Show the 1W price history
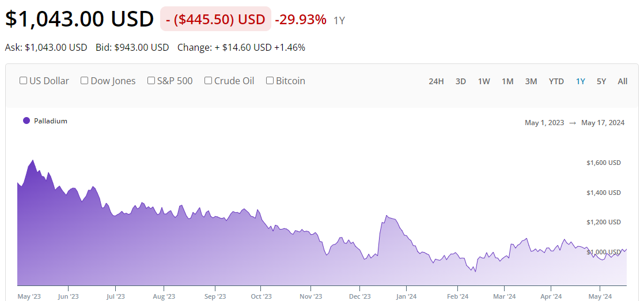Screen dimensions: 644x301 click(x=484, y=81)
